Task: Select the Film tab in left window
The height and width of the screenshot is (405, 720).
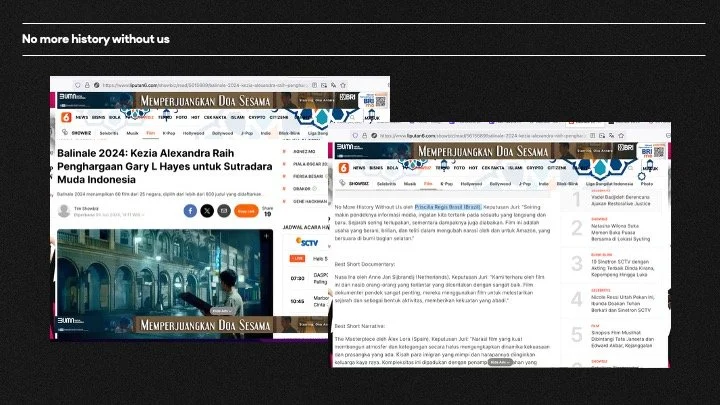Action: (x=151, y=133)
